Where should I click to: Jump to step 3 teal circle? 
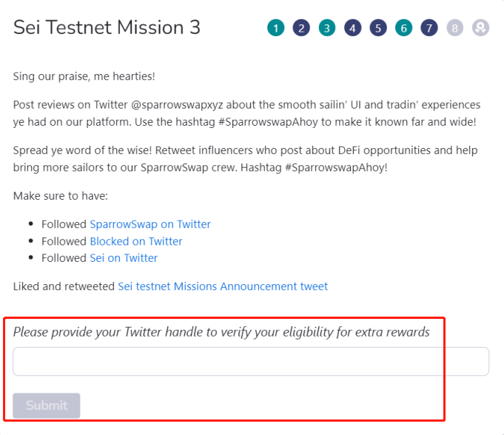(x=327, y=28)
